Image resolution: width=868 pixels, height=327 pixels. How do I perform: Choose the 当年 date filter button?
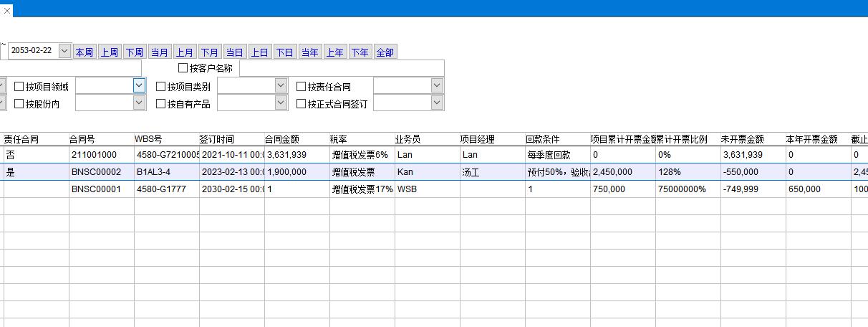(x=309, y=52)
